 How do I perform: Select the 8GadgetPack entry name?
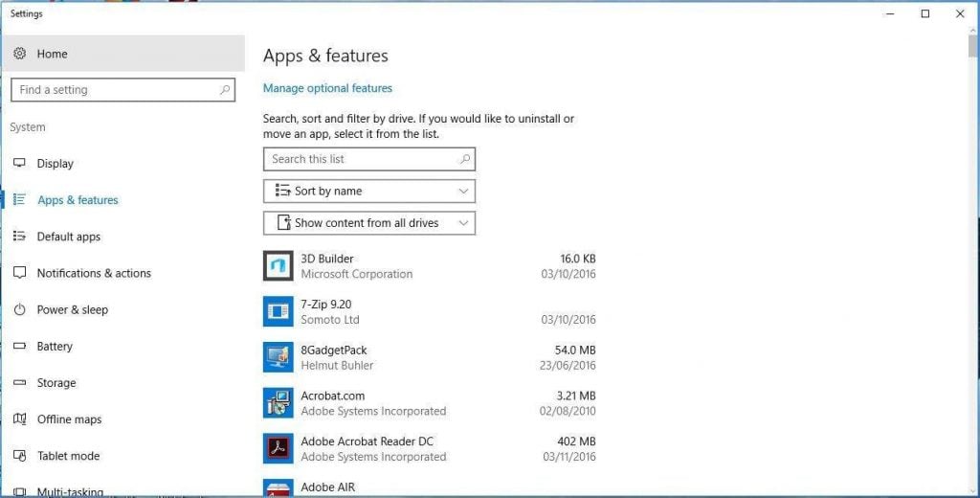[x=334, y=350]
